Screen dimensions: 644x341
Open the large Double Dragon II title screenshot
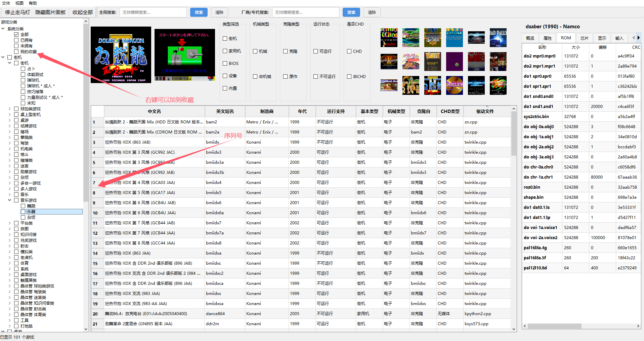[121, 55]
